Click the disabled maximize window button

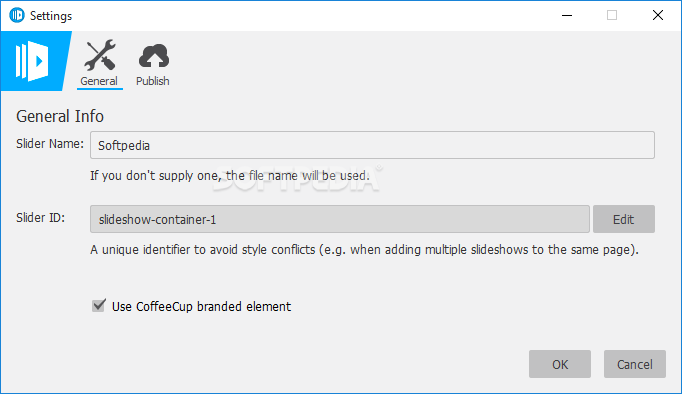(x=612, y=15)
